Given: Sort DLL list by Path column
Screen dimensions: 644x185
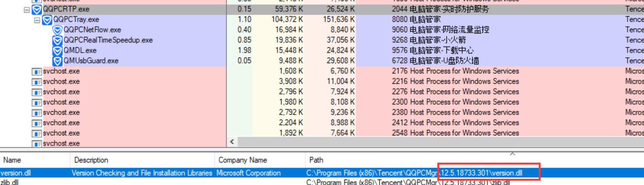Looking at the screenshot, I should click(x=474, y=160).
